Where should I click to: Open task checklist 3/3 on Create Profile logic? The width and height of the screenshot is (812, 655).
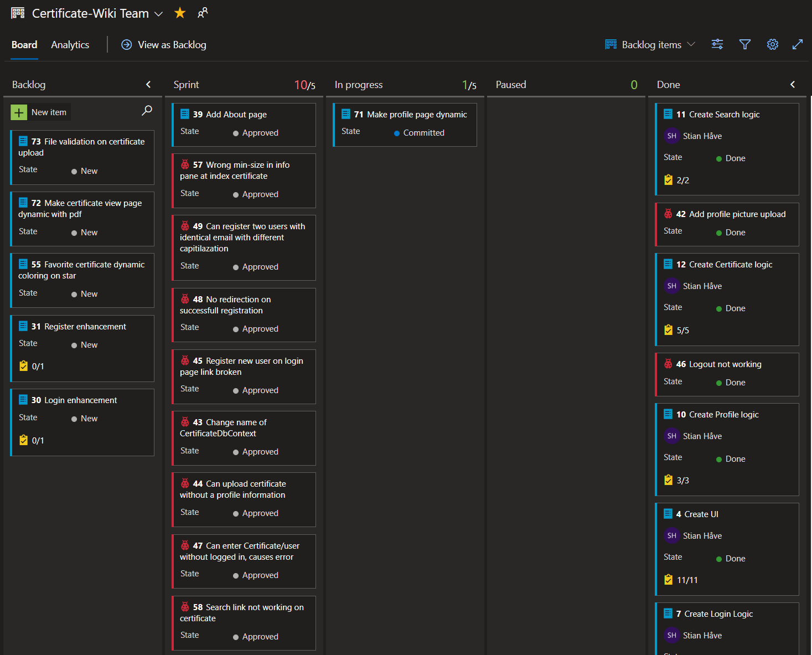click(x=676, y=480)
